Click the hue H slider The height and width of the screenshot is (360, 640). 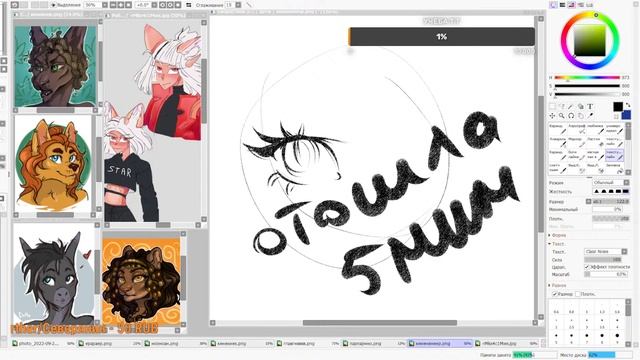tap(587, 78)
